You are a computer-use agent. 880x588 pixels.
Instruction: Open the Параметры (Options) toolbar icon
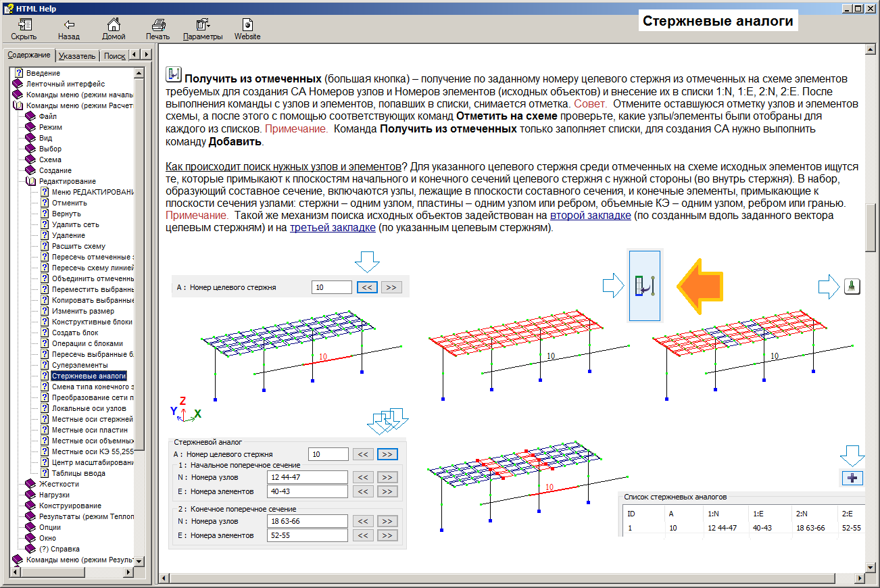pyautogui.click(x=202, y=25)
